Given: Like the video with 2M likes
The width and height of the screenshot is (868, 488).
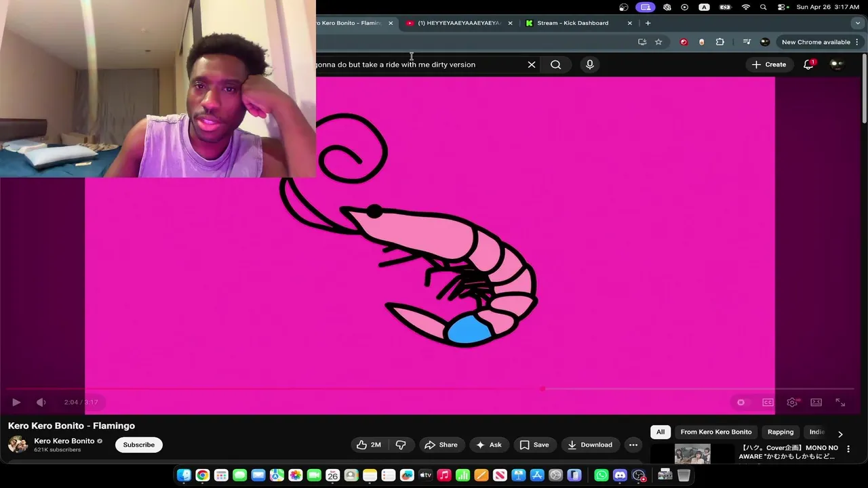Looking at the screenshot, I should 369,445.
